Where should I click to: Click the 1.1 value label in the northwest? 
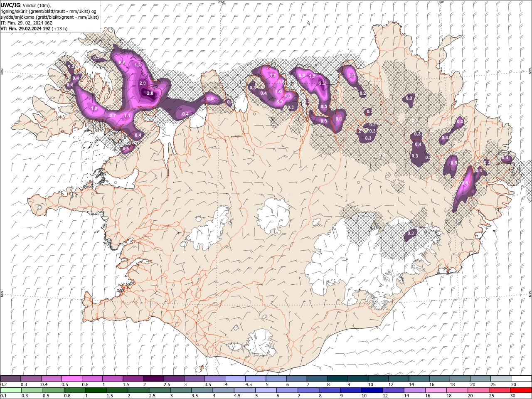(x=128, y=116)
